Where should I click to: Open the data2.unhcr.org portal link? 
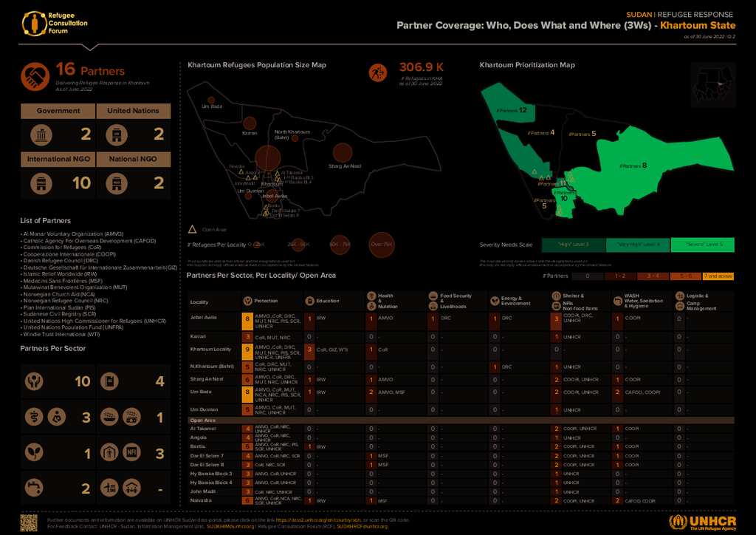point(318,520)
